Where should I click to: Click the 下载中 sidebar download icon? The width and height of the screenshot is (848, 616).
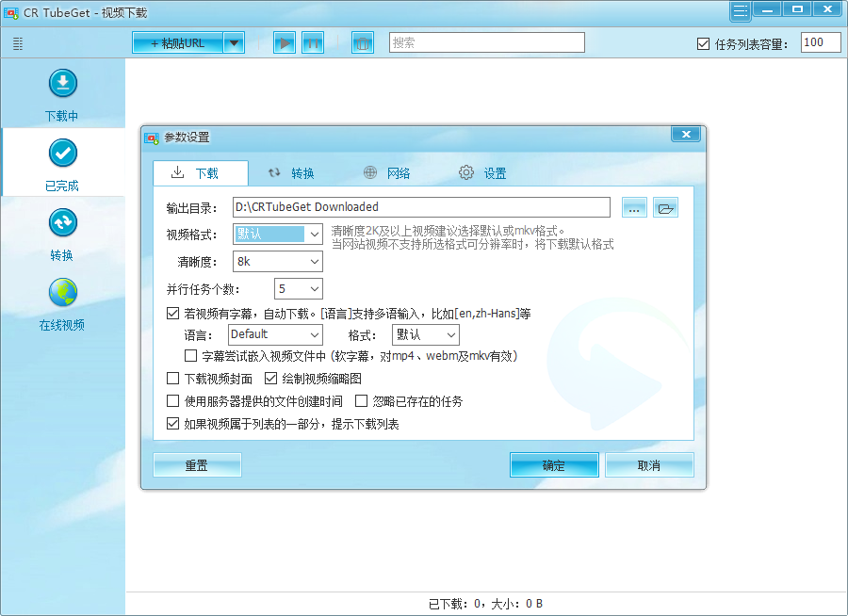click(x=62, y=84)
